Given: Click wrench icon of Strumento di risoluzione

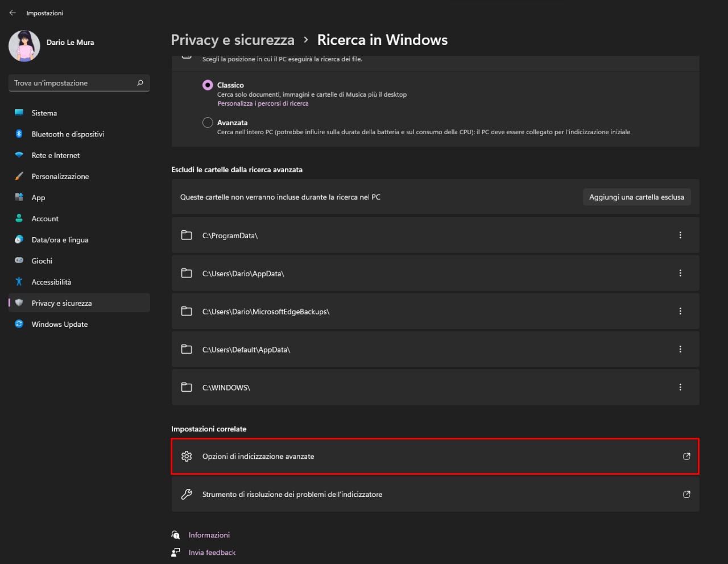Looking at the screenshot, I should pos(187,494).
